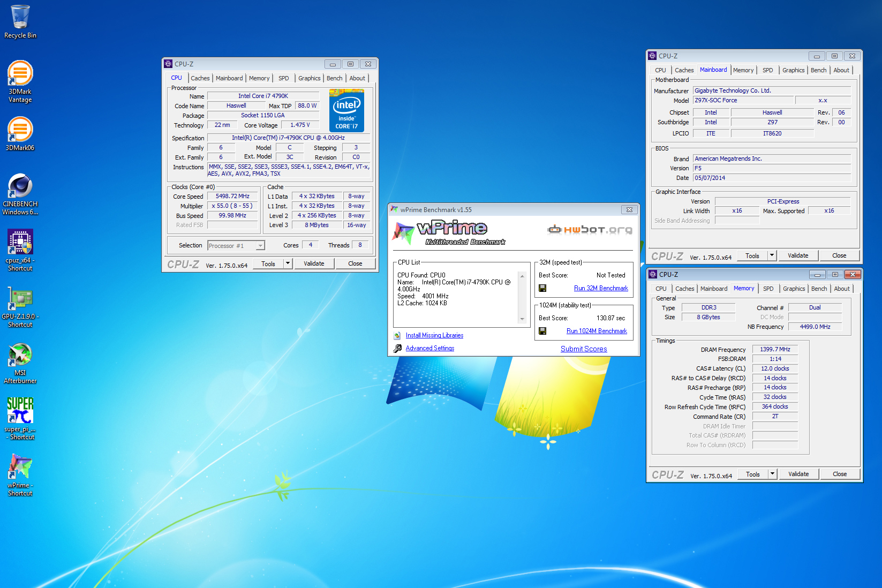The height and width of the screenshot is (588, 882).
Task: Open Advanced Settings link
Action: (430, 348)
